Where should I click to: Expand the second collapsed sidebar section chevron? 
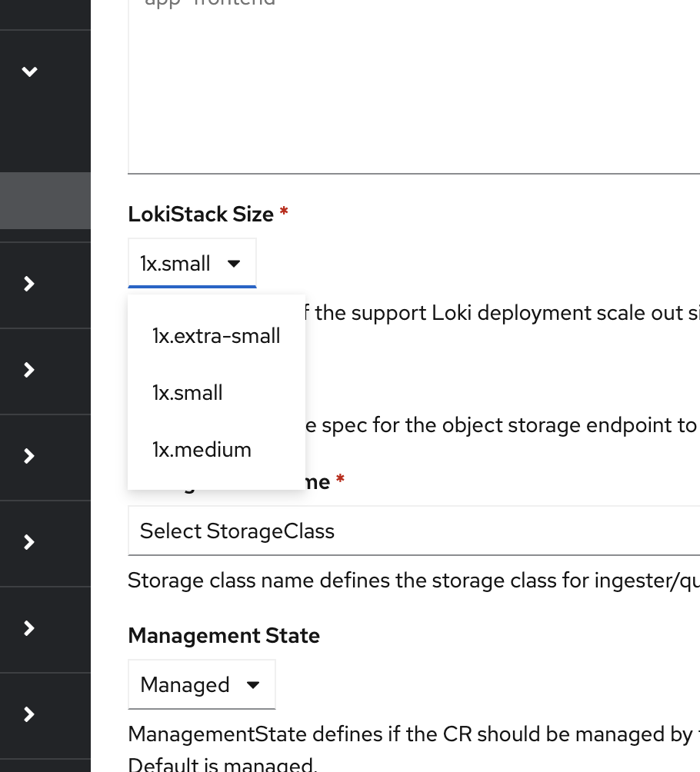tap(29, 371)
